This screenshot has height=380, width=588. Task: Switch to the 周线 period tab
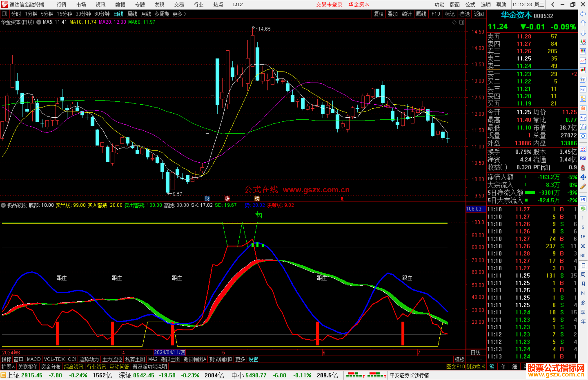[x=132, y=14]
